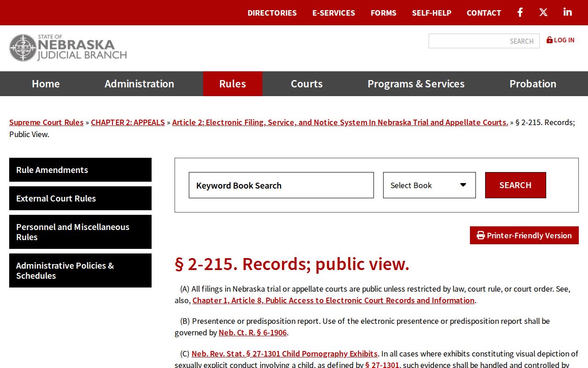Focus the top site search field
This screenshot has height=368, width=588.
point(484,41)
